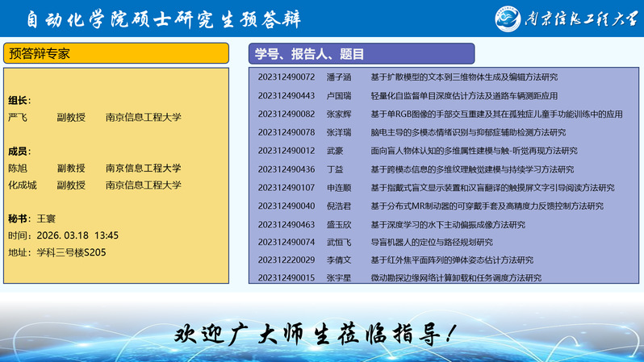This screenshot has height=362, width=644.
Task: Select student ID 202312220029
Action: tap(286, 260)
